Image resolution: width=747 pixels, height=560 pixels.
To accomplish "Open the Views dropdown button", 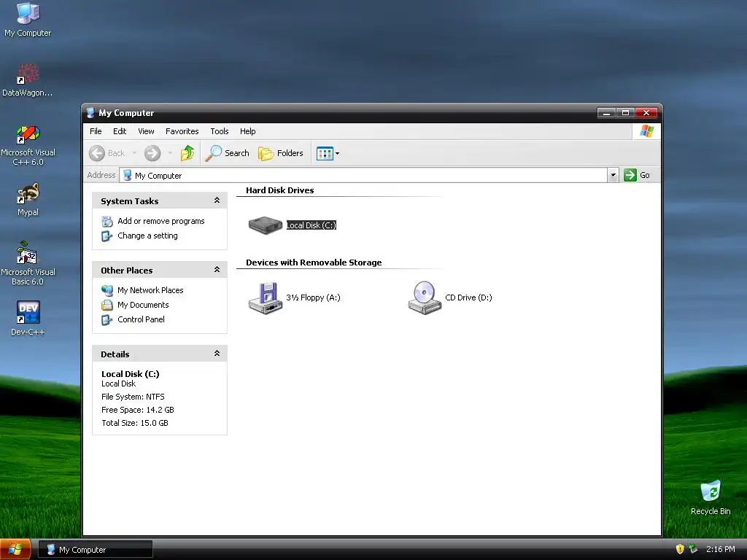I will [x=328, y=153].
